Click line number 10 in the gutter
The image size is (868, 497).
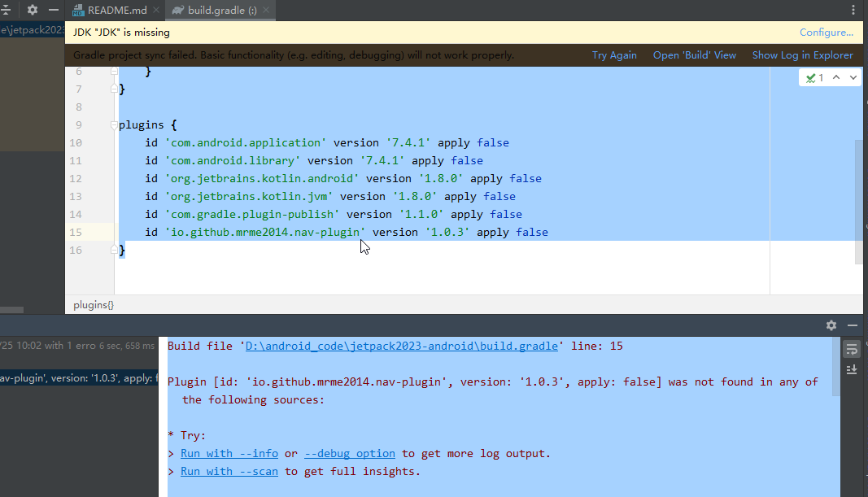(76, 143)
